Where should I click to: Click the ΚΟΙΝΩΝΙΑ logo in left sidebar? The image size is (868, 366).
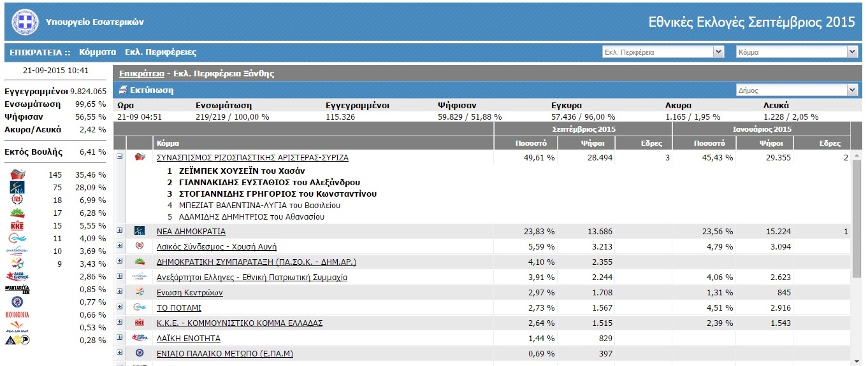point(17,314)
